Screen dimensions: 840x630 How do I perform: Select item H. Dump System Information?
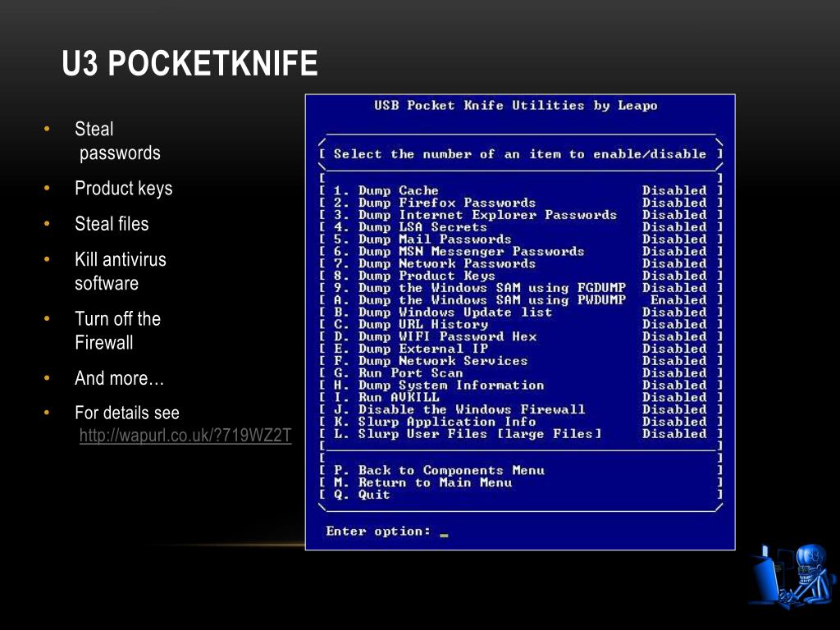click(x=439, y=386)
